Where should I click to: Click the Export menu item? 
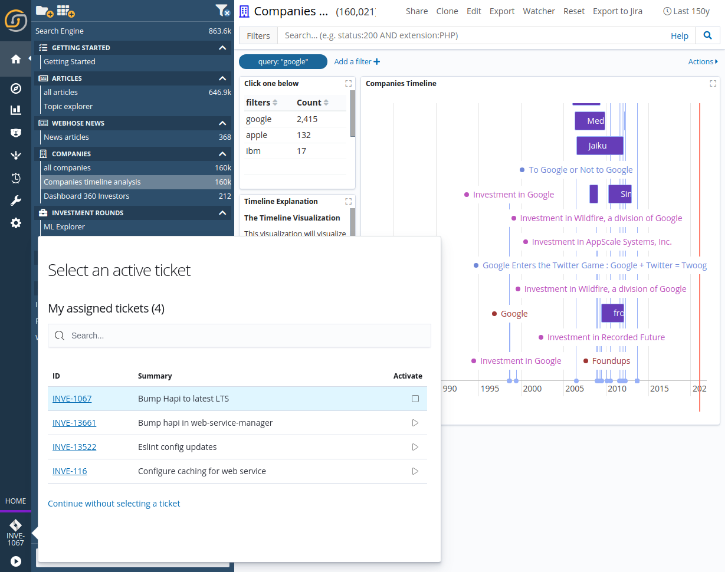502,11
